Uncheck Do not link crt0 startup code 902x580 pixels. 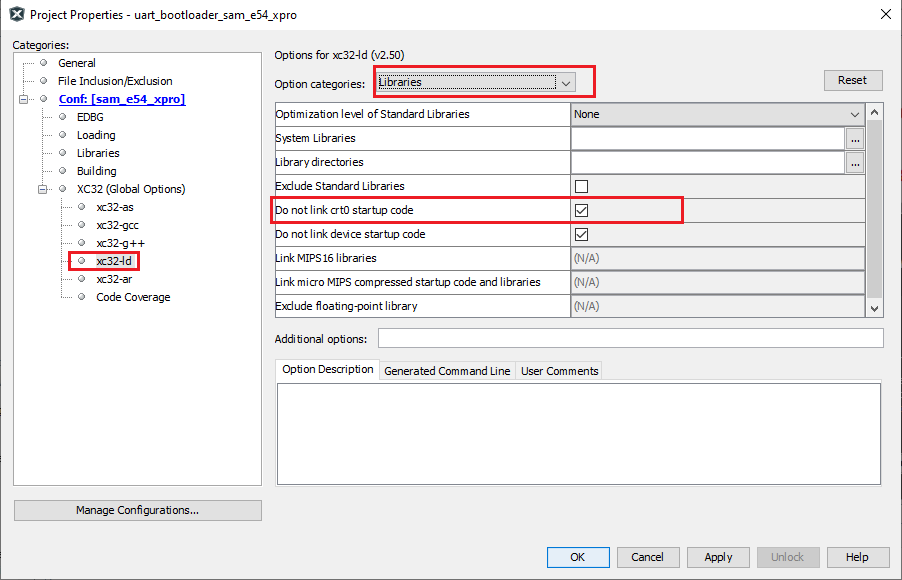582,210
